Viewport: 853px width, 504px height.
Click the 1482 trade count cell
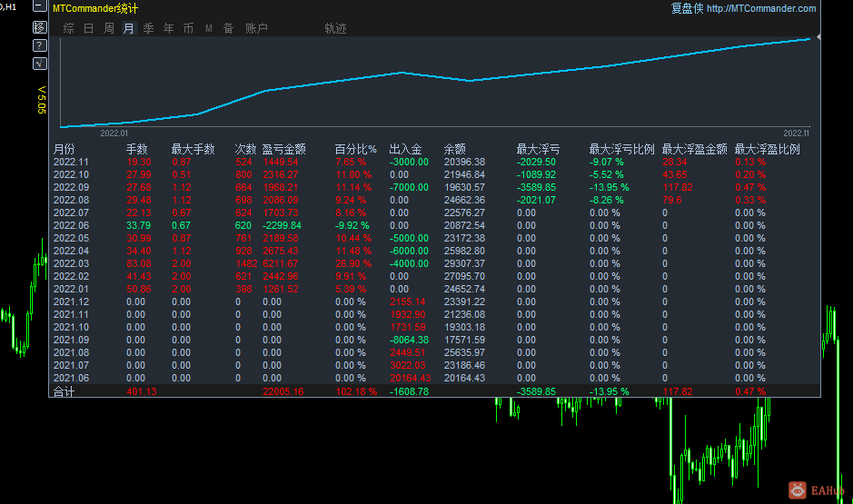click(246, 263)
